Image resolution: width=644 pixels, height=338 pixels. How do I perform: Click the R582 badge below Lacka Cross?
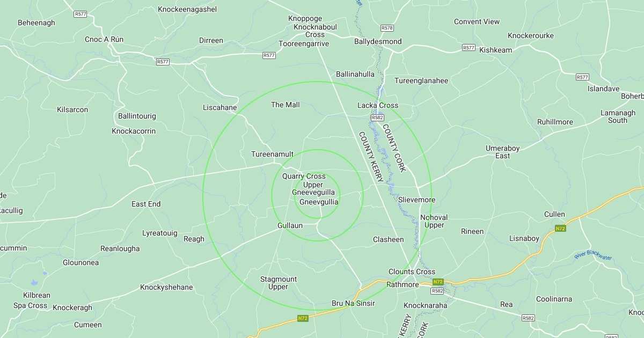coord(377,117)
